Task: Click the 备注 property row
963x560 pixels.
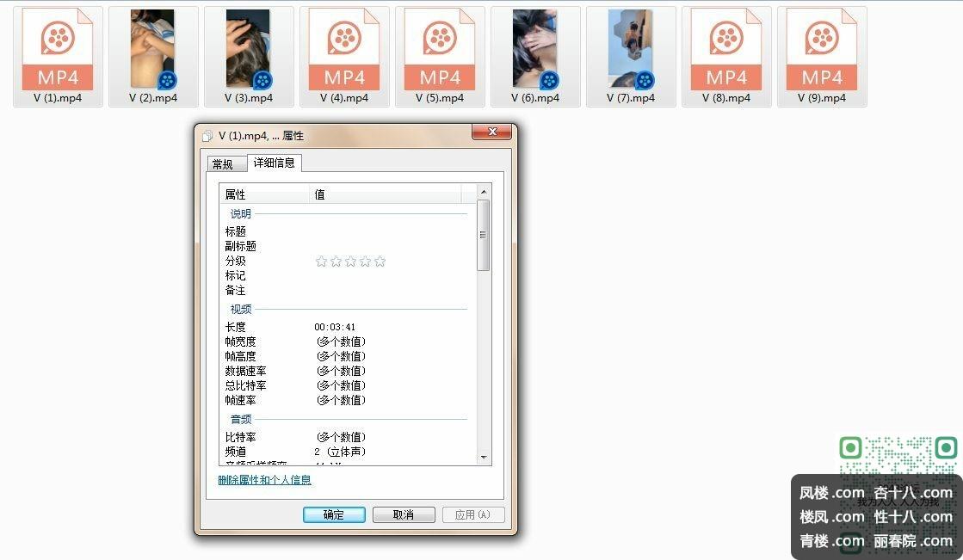Action: 344,291
